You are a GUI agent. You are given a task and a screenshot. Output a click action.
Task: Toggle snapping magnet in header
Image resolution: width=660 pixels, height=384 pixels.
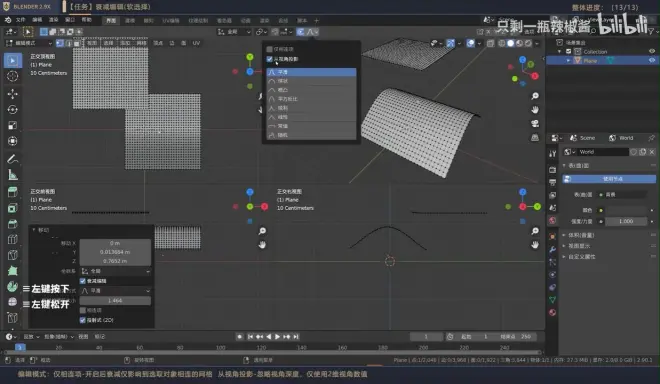tap(275, 32)
